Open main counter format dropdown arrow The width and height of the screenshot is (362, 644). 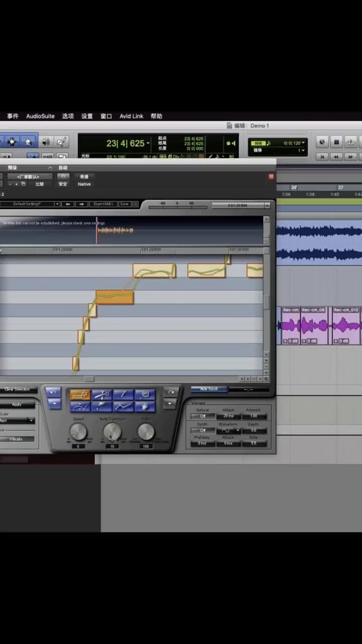click(x=148, y=144)
